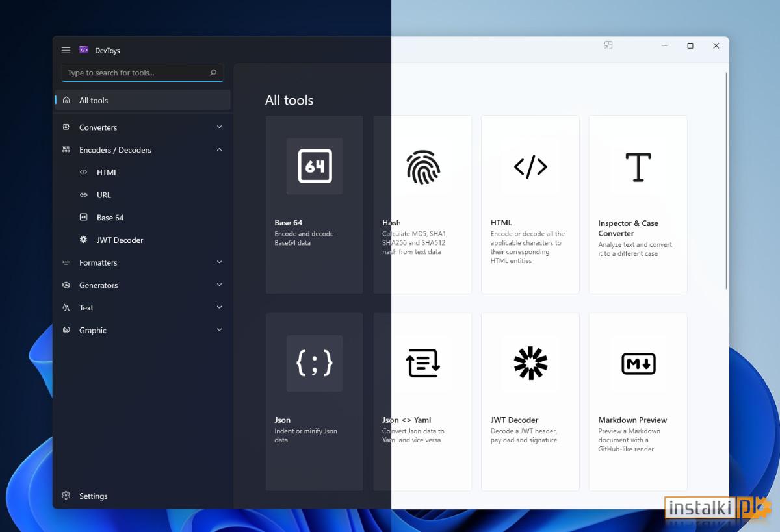Select All tools in the sidebar
The width and height of the screenshot is (780, 532).
pos(142,100)
